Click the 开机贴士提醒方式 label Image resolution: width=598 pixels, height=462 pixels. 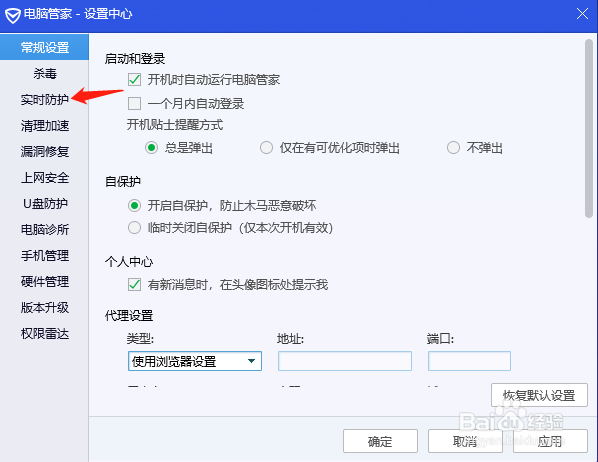coord(175,125)
